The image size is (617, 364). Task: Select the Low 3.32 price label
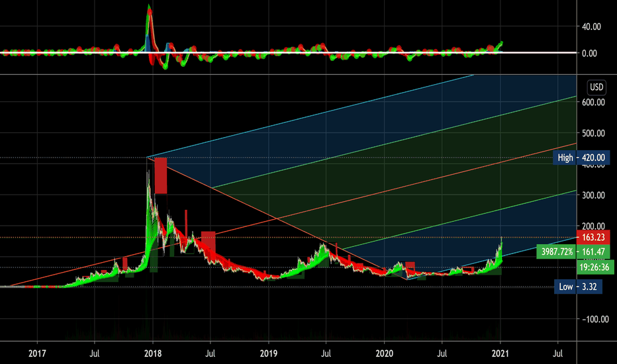[579, 287]
